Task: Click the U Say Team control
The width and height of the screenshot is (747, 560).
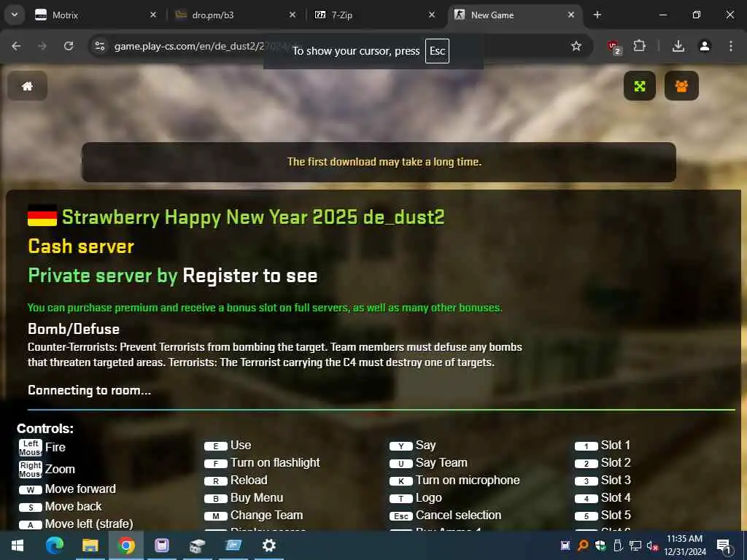Action: tap(428, 463)
